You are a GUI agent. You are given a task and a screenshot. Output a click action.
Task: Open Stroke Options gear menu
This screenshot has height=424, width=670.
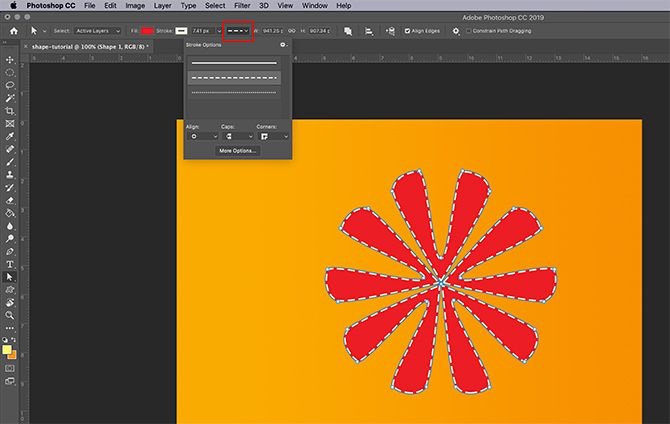coord(283,45)
